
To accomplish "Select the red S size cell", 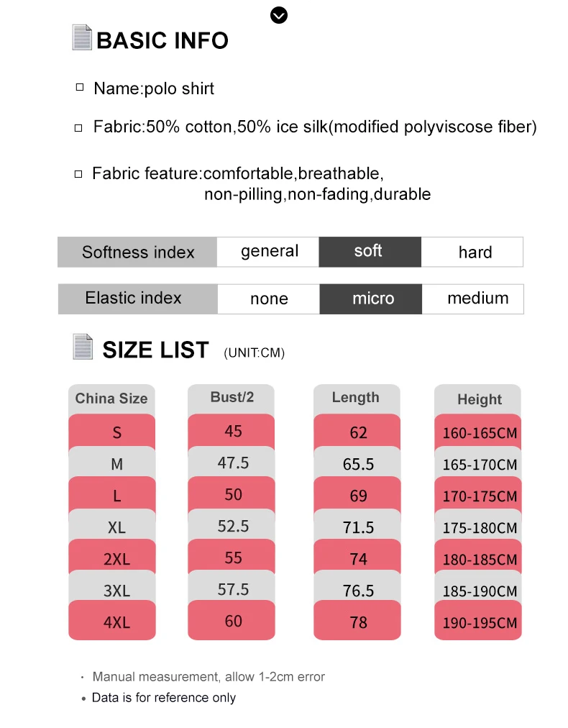I will point(116,432).
